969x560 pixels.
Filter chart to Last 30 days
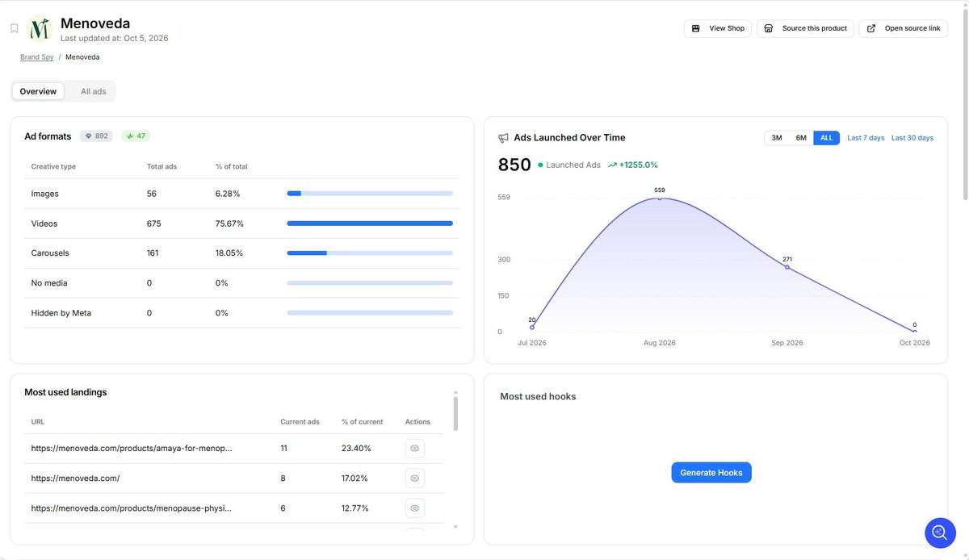(x=912, y=138)
